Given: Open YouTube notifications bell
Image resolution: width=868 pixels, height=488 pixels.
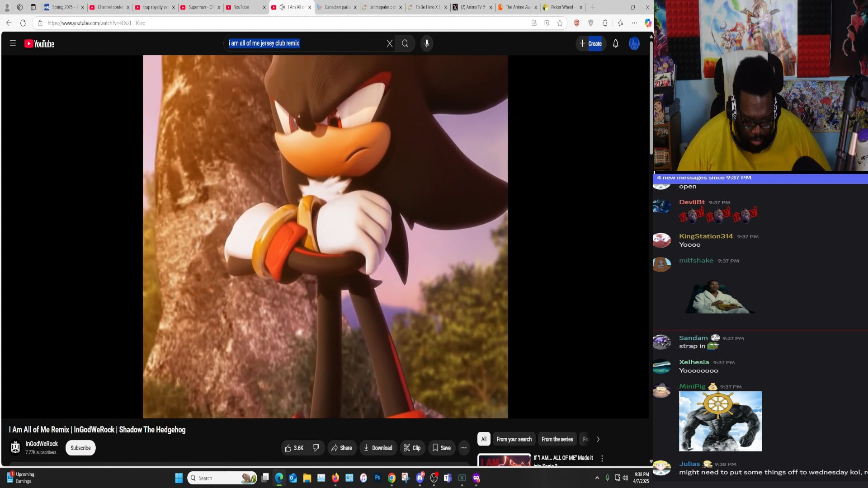Looking at the screenshot, I should tap(615, 43).
